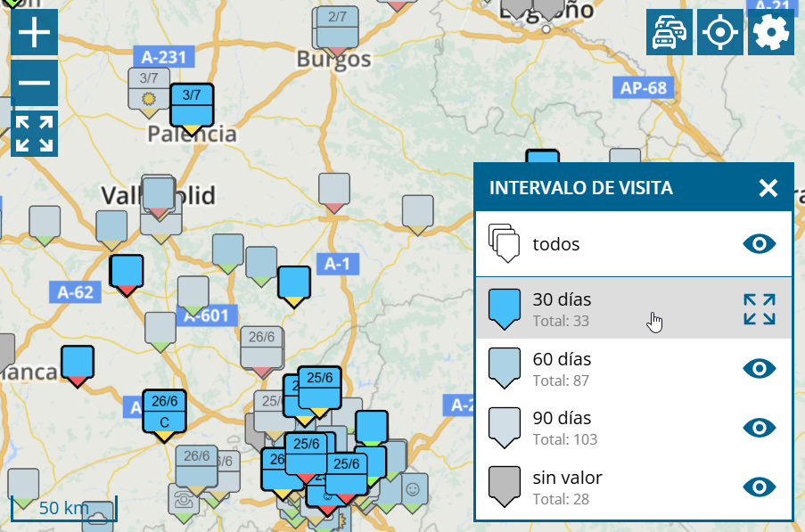
Task: Click the pale 90 días pin swatch
Action: click(505, 428)
